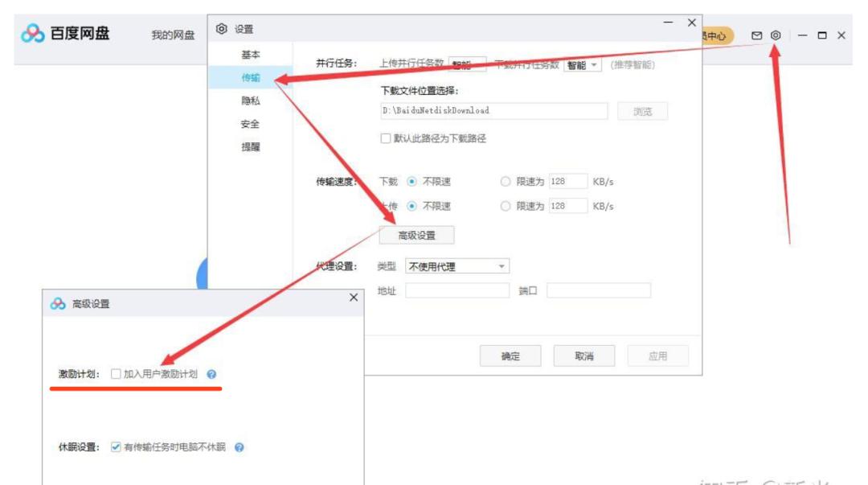
Task: Minimize the main Baidu Netdisk window
Action: [x=802, y=35]
